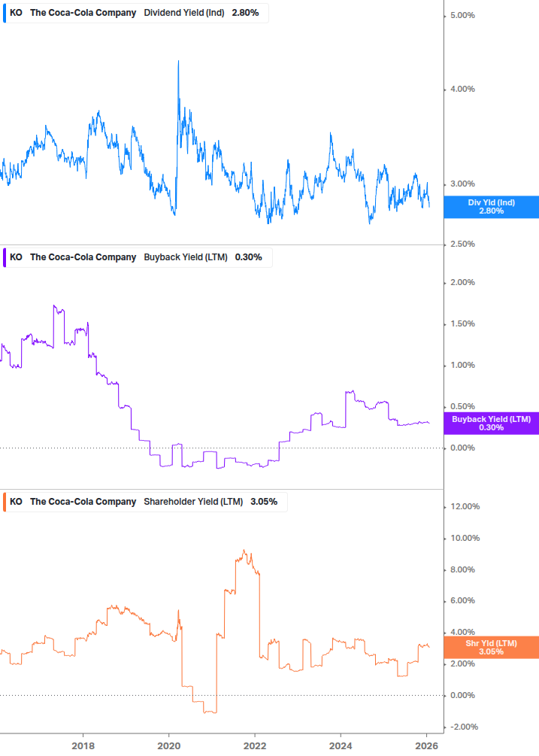The width and height of the screenshot is (539, 756).
Task: Select the Shareholder Yield (LTM) legend label
Action: pyautogui.click(x=193, y=502)
